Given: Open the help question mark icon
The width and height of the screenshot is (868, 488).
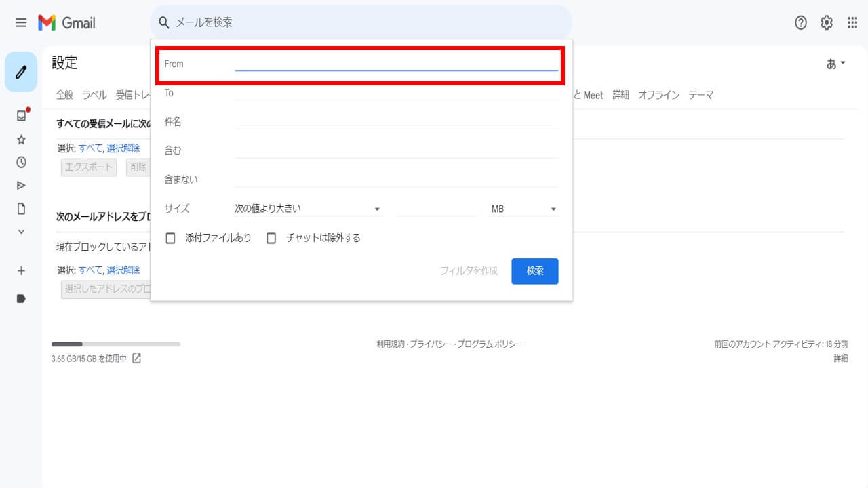Looking at the screenshot, I should click(x=801, y=23).
